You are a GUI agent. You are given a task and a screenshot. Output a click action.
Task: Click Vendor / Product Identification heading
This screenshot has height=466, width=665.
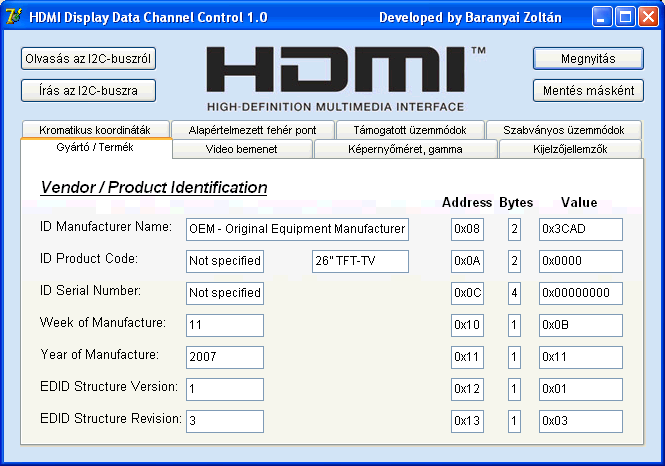click(154, 187)
